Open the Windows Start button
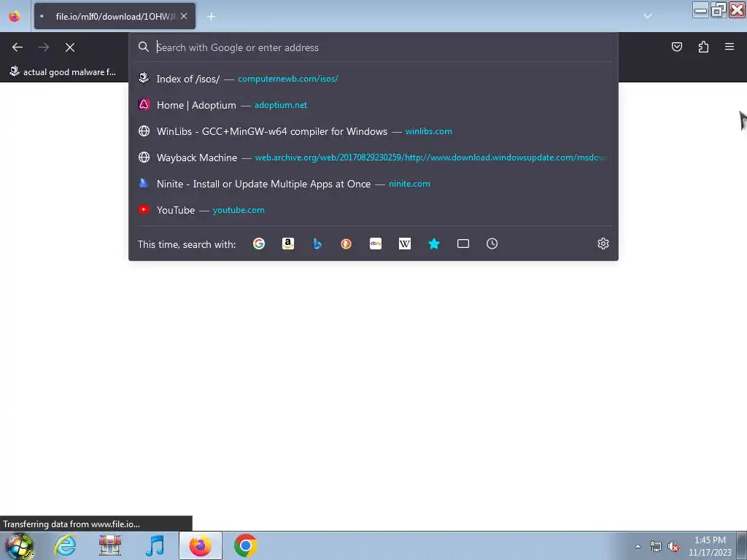Image resolution: width=747 pixels, height=560 pixels. tap(19, 545)
